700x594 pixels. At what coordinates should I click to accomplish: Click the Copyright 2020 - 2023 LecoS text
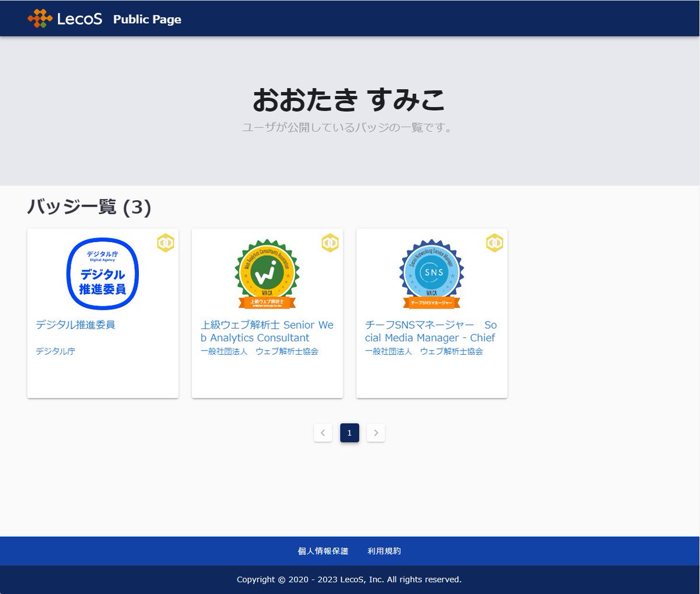[349, 579]
